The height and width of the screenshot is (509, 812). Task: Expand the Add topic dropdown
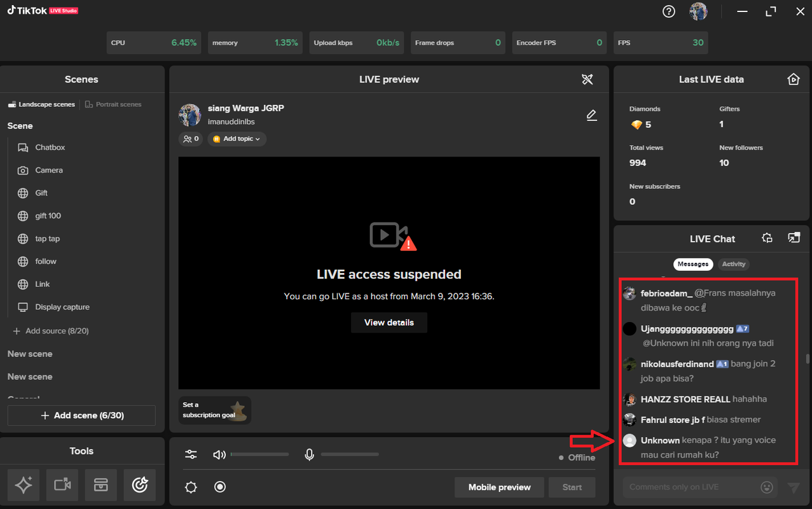pyautogui.click(x=237, y=139)
